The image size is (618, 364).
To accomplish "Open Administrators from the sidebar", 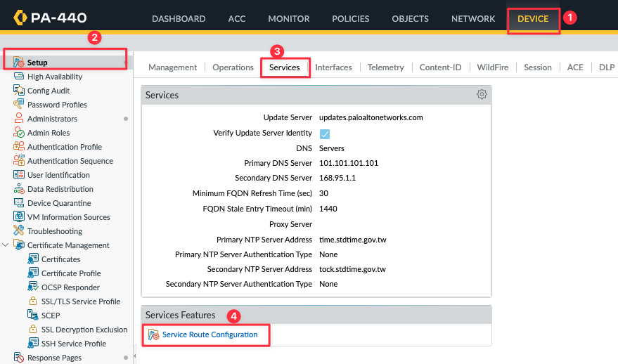I will (53, 119).
